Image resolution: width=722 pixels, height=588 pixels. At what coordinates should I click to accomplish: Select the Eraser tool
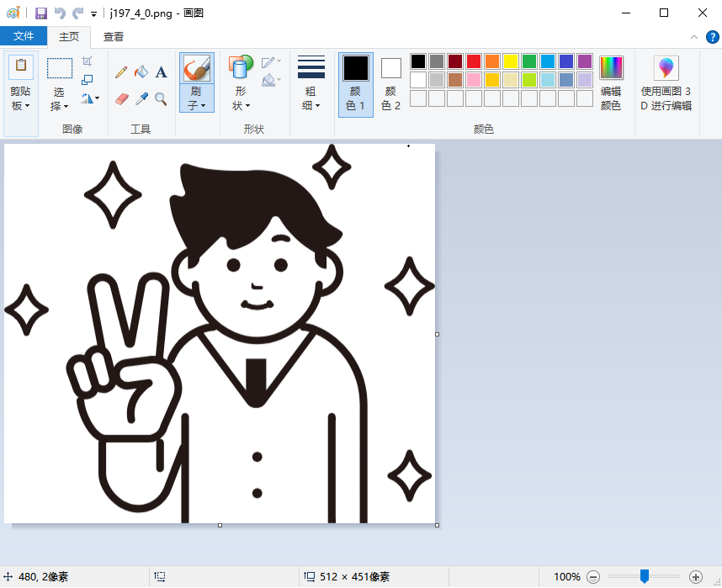point(121,99)
